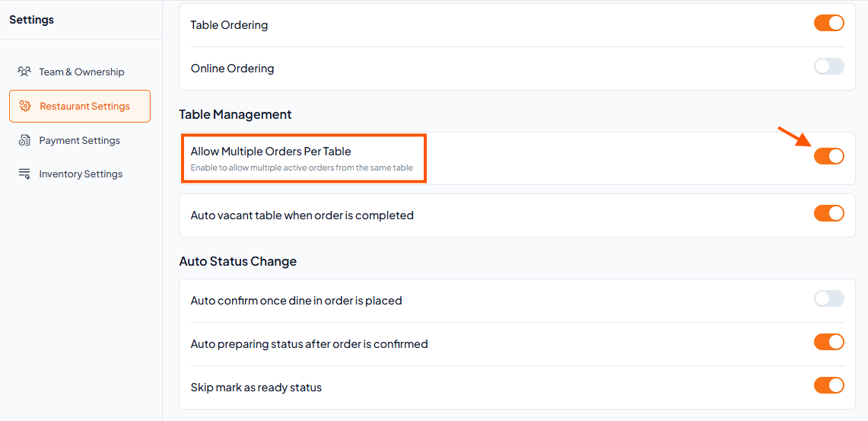Click the Auto Status Change section heading
This screenshot has width=868, height=421.
238,261
